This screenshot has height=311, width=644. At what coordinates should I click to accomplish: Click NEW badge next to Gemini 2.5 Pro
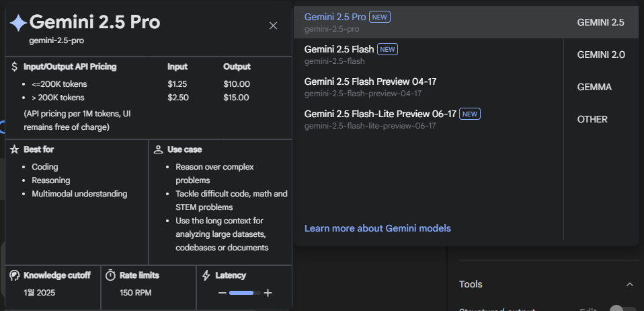(380, 17)
